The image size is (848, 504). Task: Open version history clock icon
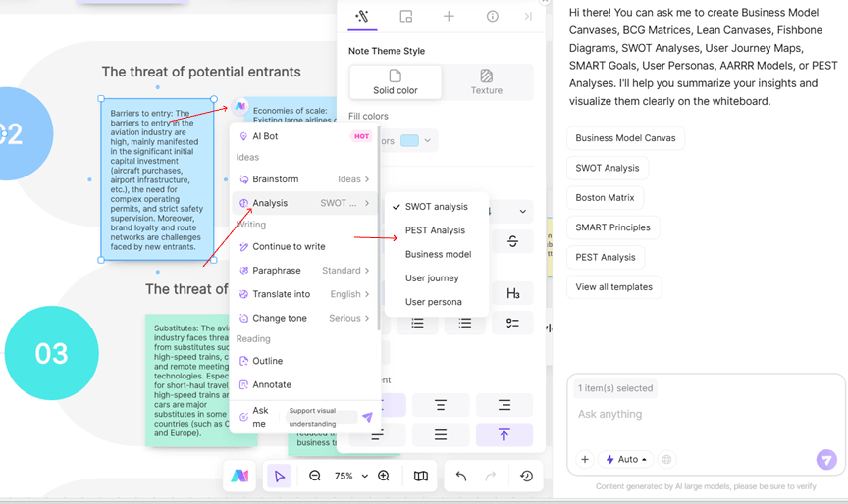click(526, 476)
